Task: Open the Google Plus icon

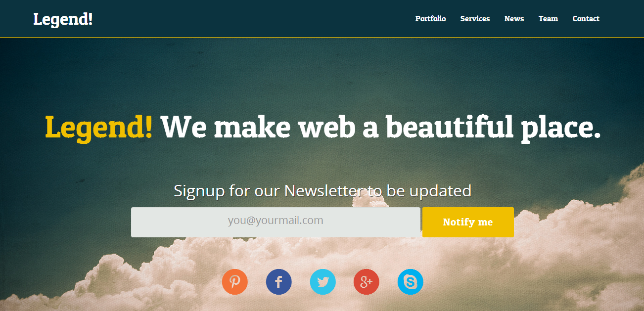Action: [x=367, y=282]
